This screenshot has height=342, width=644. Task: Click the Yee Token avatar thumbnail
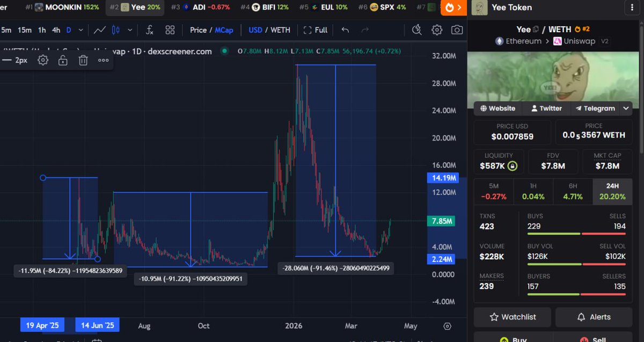coord(480,8)
